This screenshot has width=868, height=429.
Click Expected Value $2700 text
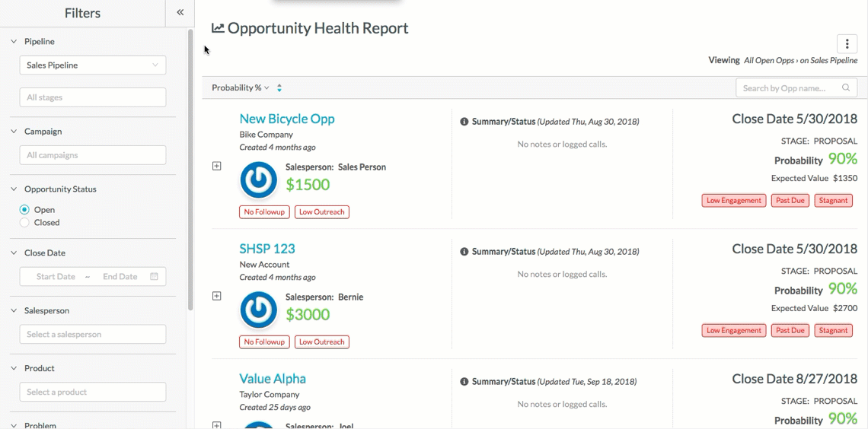click(814, 308)
